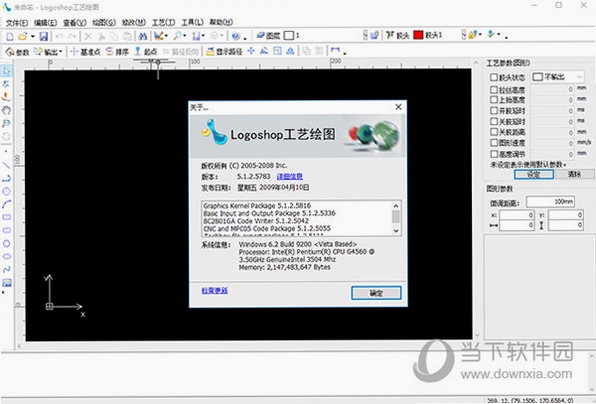
Task: Click the new file icon in toolbar
Action: [x=10, y=36]
